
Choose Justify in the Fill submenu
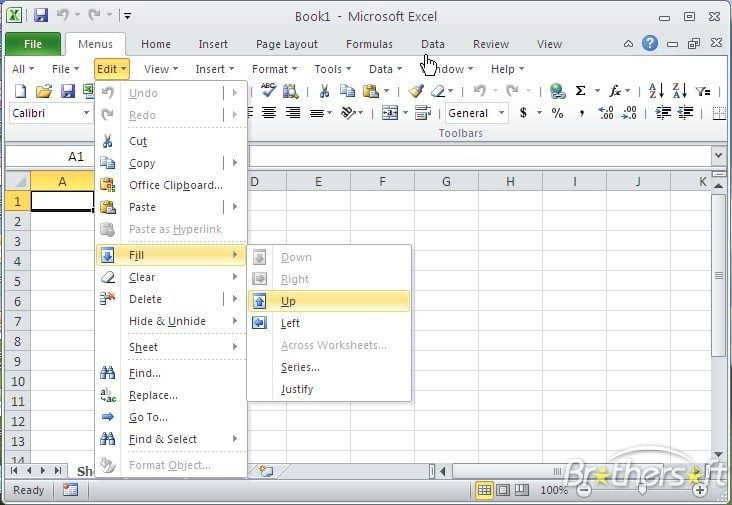[329, 389]
